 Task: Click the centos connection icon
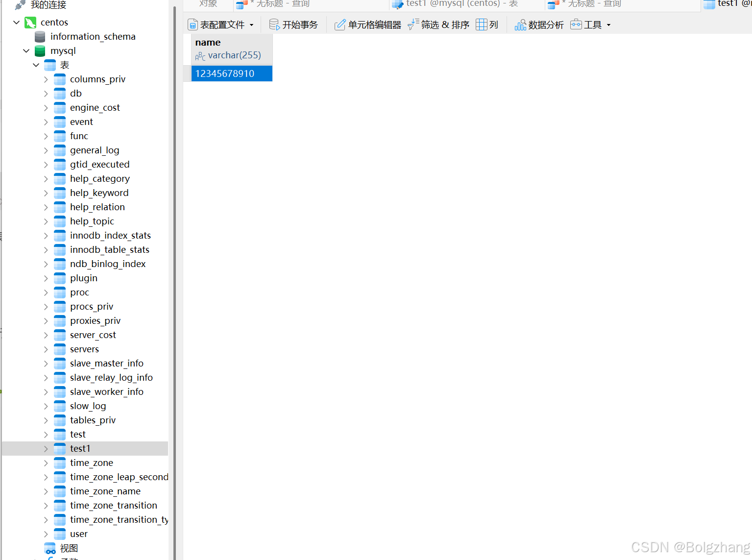click(x=30, y=23)
